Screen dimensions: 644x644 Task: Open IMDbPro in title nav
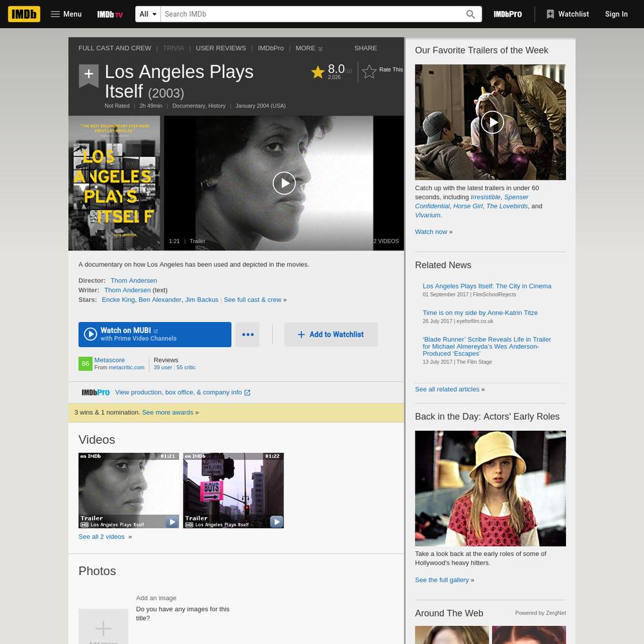(x=270, y=48)
